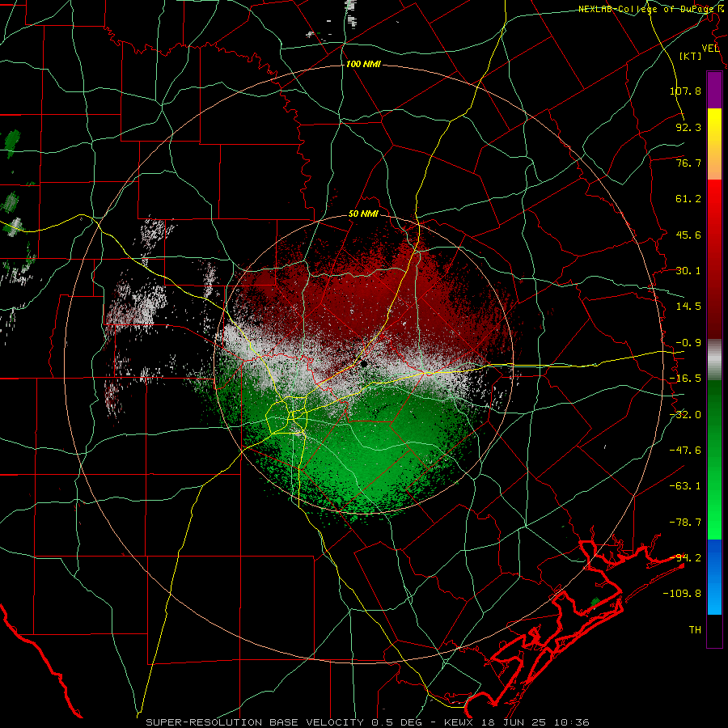Click the 107.8 velocity scale value
Screen dimensions: 728x728
(685, 91)
